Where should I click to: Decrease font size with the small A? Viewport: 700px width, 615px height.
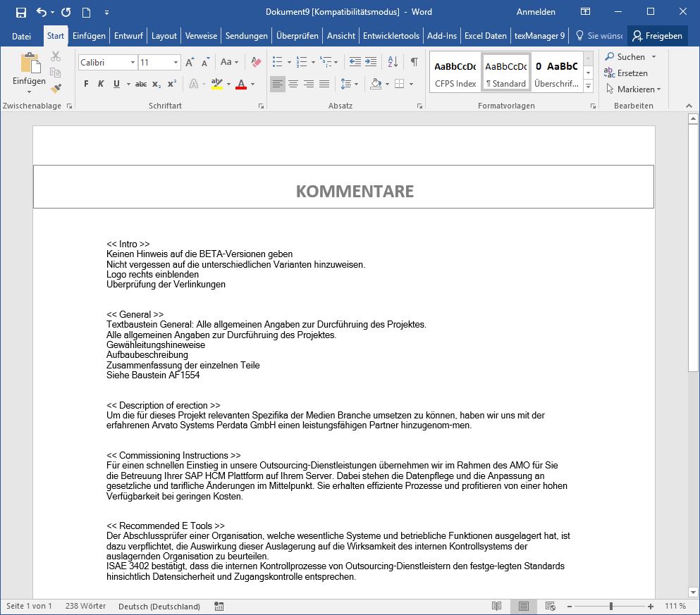pos(205,63)
